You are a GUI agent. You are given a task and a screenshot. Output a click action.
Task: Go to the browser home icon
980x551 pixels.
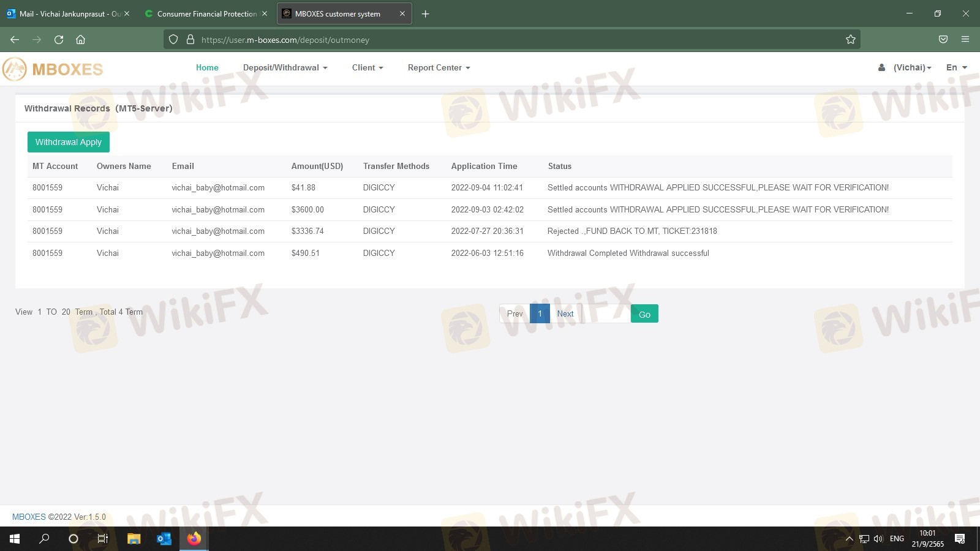point(80,40)
